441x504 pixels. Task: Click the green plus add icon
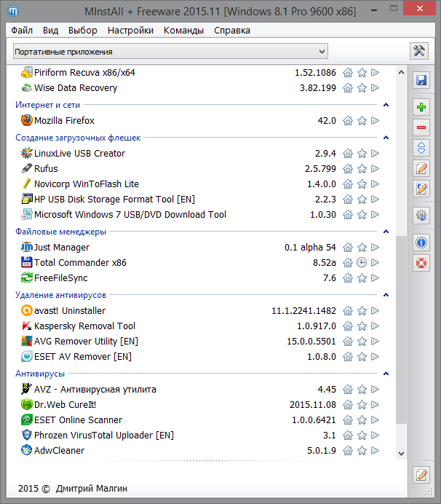[421, 107]
